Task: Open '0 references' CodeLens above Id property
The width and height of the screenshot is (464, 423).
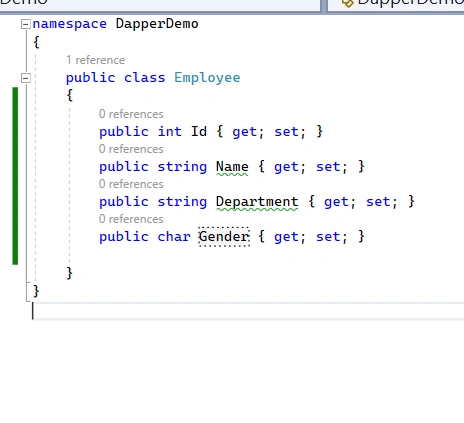Action: (131, 114)
